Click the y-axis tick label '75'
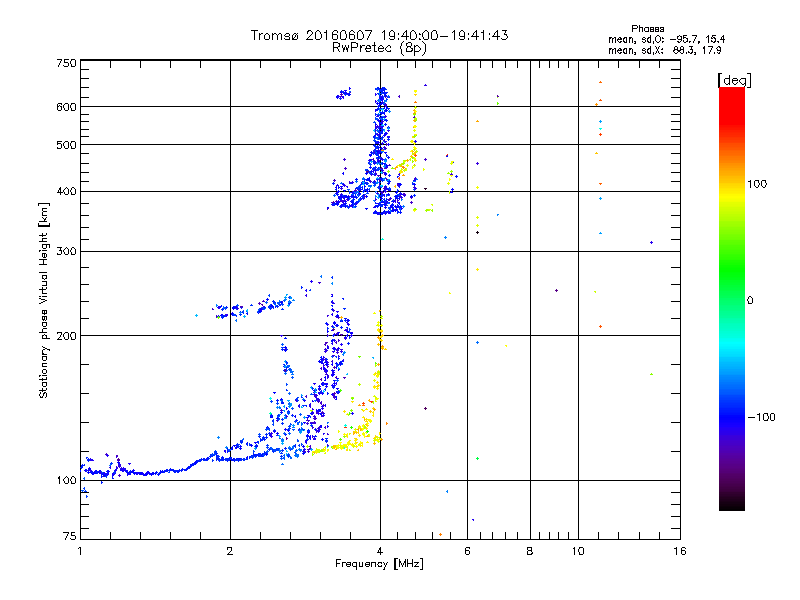Viewport: 800px width, 600px height. 70,536
